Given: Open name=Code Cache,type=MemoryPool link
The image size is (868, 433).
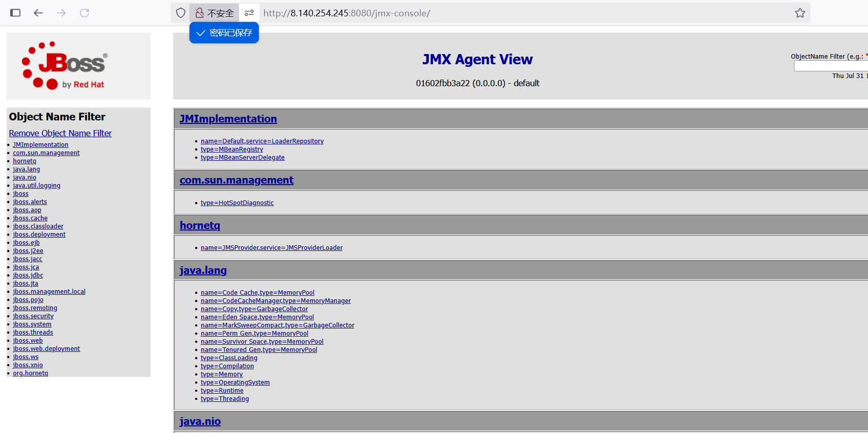Looking at the screenshot, I should [257, 293].
